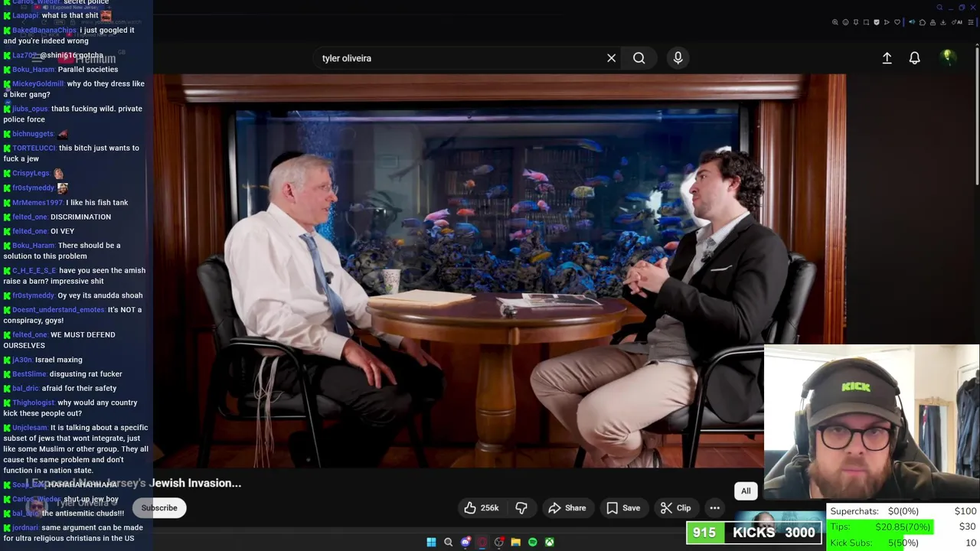Toggle the browser ad-blocker shield
Viewport: 980px width, 551px height.
(x=877, y=22)
